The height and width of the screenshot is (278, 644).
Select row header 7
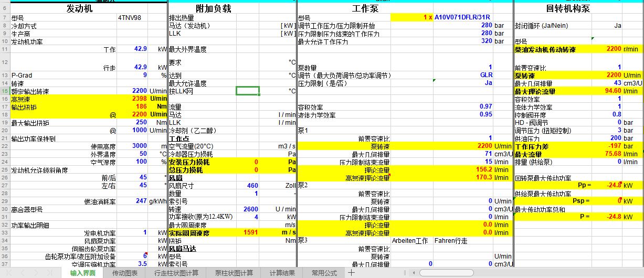(x=5, y=17)
